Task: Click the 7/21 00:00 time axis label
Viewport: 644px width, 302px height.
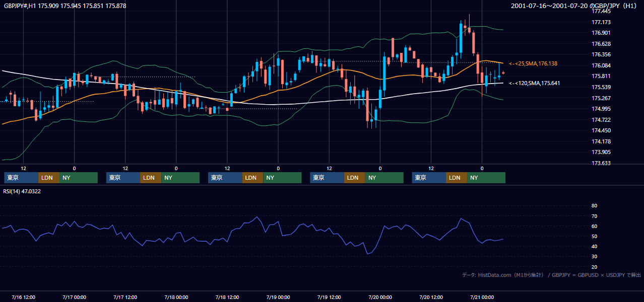Action: tap(482, 297)
